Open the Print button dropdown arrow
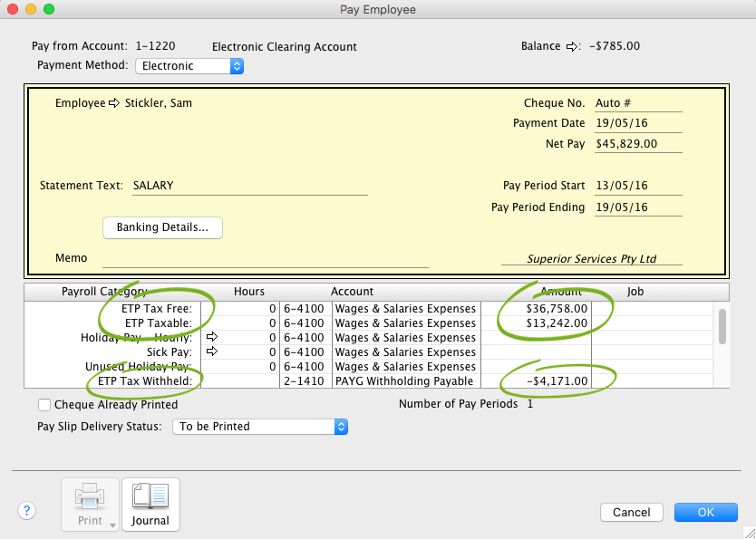 [x=112, y=525]
